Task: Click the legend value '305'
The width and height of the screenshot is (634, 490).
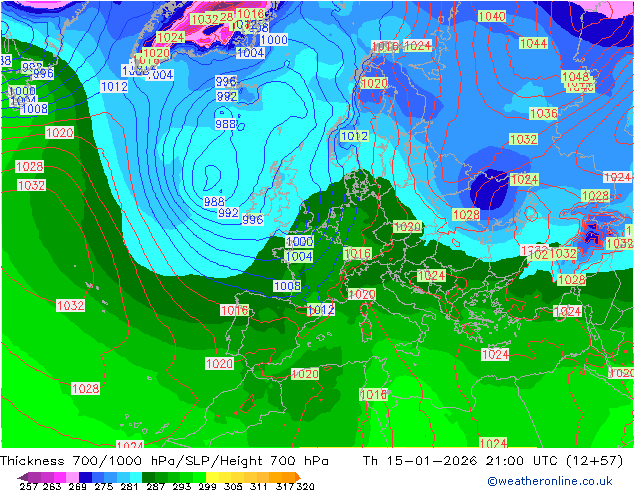Action: 233,486
